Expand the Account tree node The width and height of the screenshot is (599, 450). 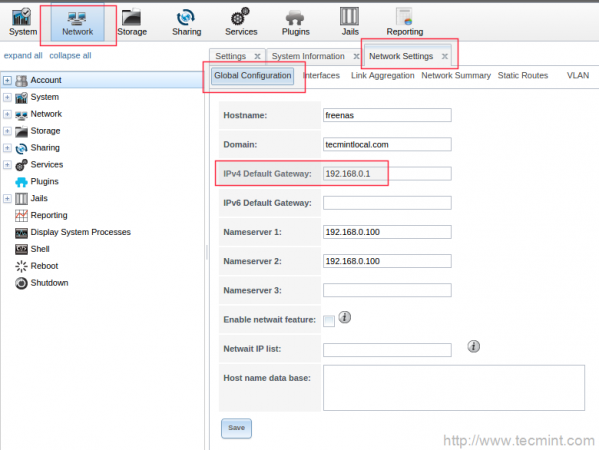click(x=7, y=80)
